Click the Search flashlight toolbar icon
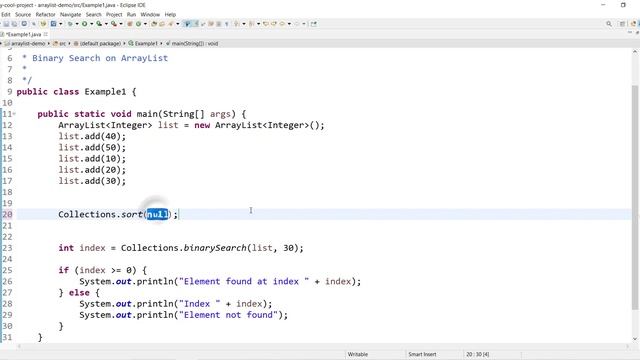Viewport: 640px width, 360px height. point(171,24)
